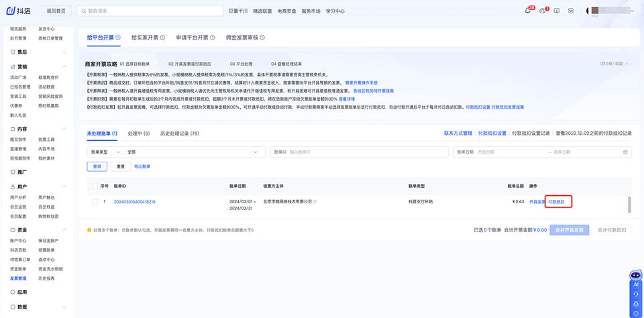Viewport: 644px width, 318px height.
Task: Open the AI robot assistant
Action: 635,276
